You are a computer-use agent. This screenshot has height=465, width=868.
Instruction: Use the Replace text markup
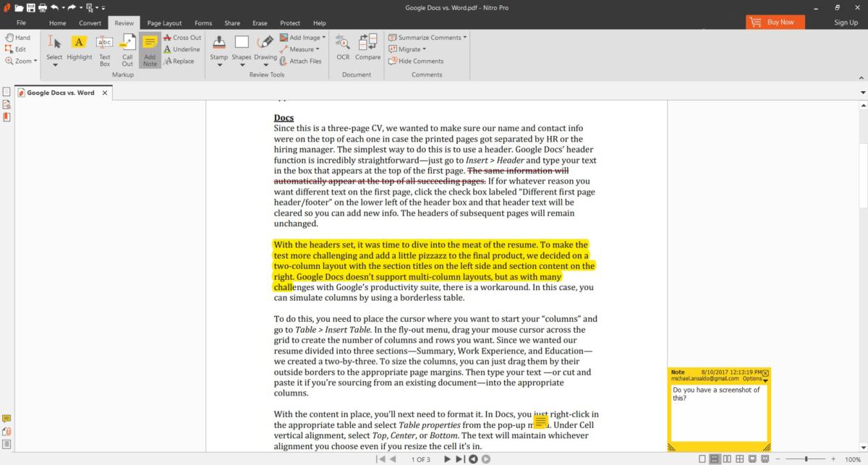(179, 61)
